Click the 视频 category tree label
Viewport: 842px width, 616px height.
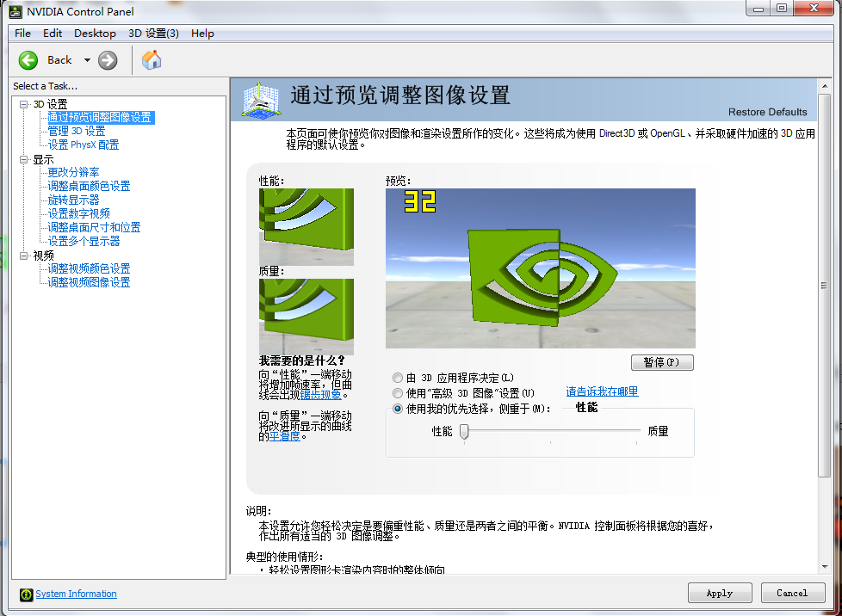tap(44, 256)
